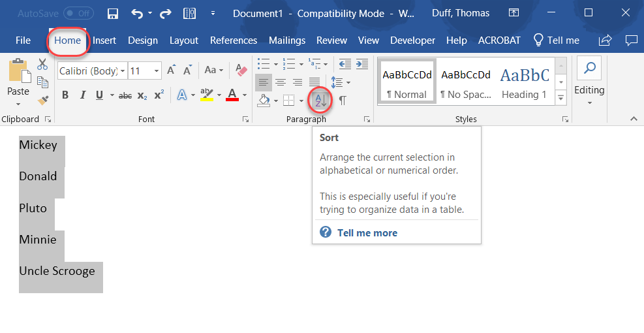Image resolution: width=644 pixels, height=333 pixels.
Task: Open the Paragraph dialog launcher
Action: 367,119
